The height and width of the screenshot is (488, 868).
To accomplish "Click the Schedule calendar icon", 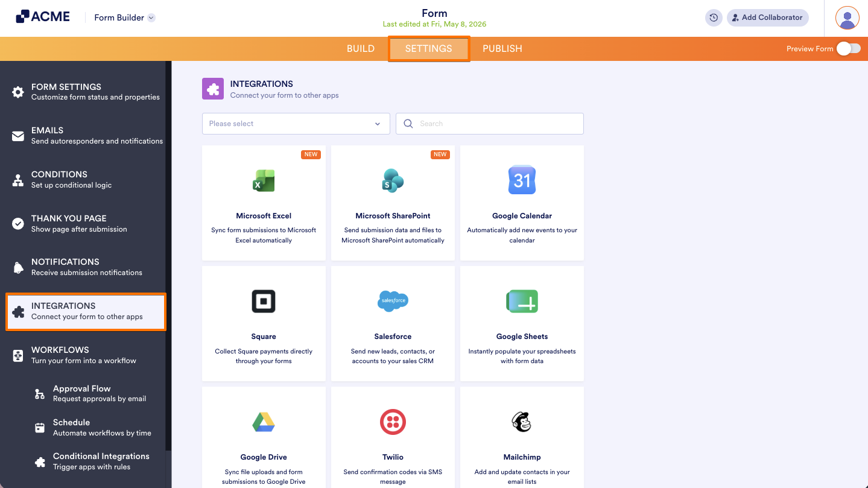I will pyautogui.click(x=40, y=428).
